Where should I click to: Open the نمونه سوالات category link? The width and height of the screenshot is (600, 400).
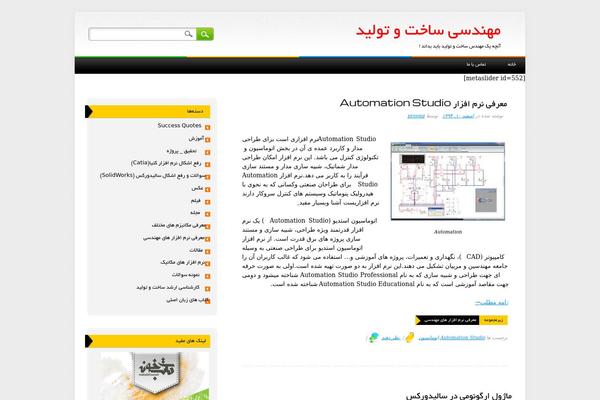[x=186, y=275]
